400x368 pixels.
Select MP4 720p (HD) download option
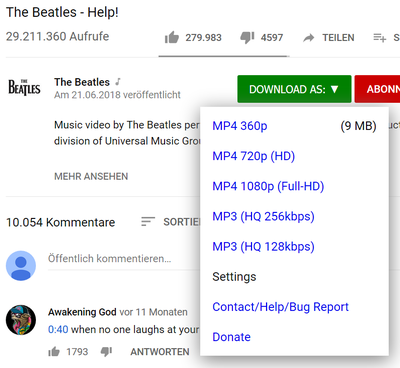[x=254, y=156]
